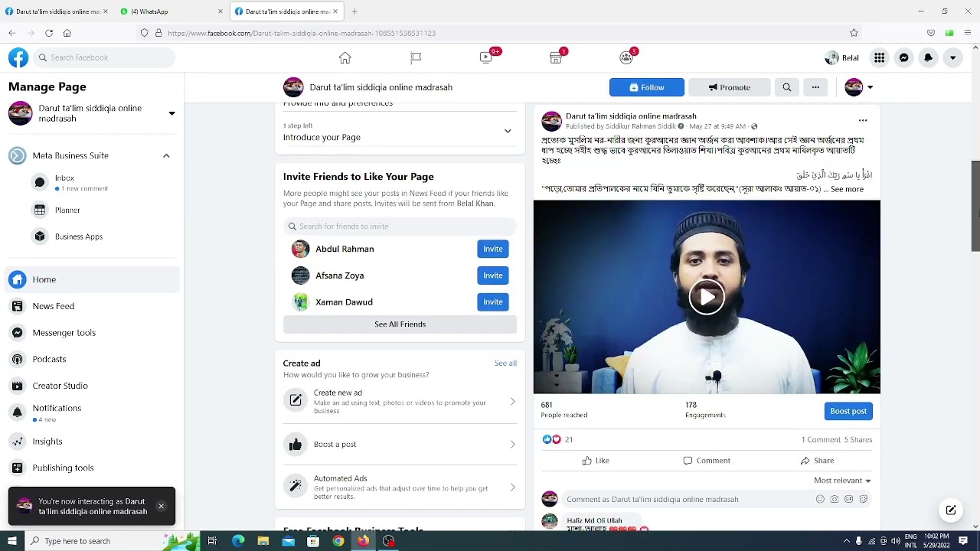The height and width of the screenshot is (551, 980).
Task: Search the page with magnifier button
Action: coord(786,87)
